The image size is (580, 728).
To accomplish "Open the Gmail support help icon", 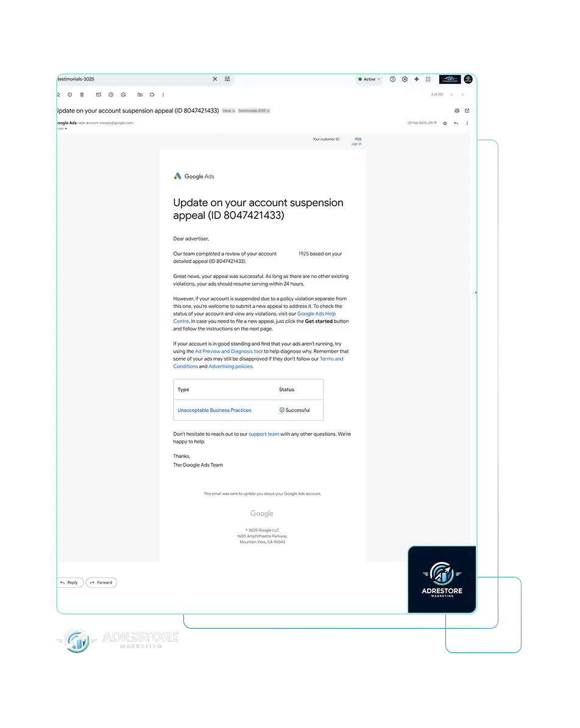I will 392,79.
